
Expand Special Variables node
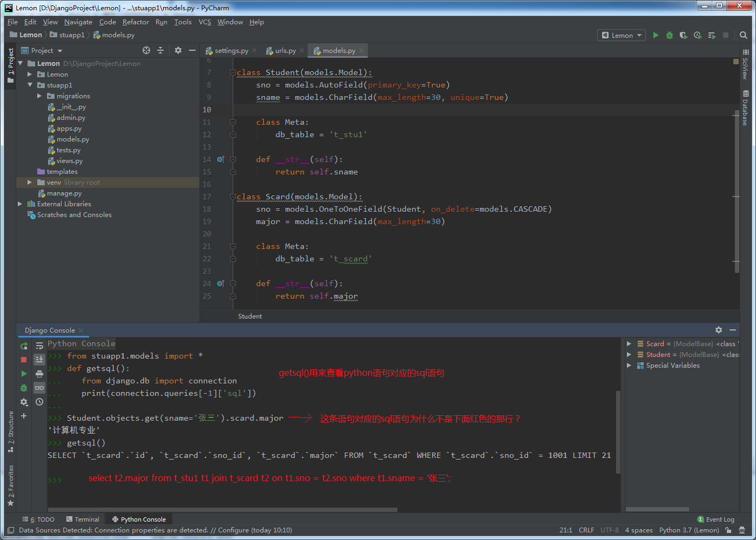pos(629,366)
